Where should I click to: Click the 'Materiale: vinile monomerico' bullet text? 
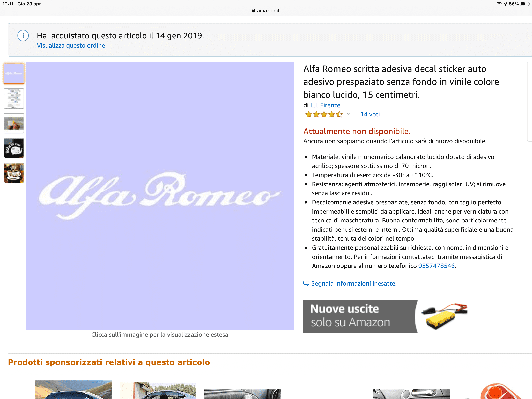(x=403, y=161)
